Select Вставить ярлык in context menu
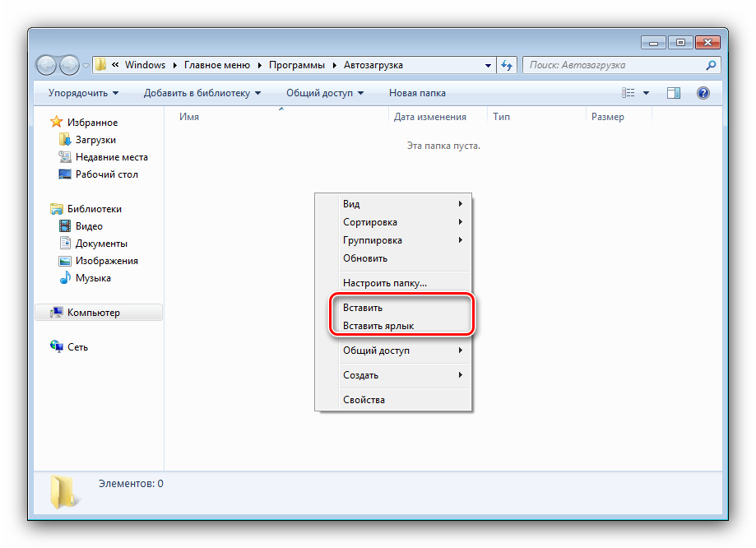This screenshot has width=756, height=548. click(x=378, y=326)
